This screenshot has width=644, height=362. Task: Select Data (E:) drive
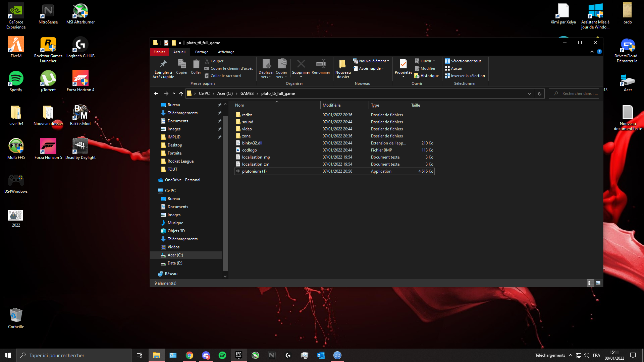pyautogui.click(x=175, y=263)
